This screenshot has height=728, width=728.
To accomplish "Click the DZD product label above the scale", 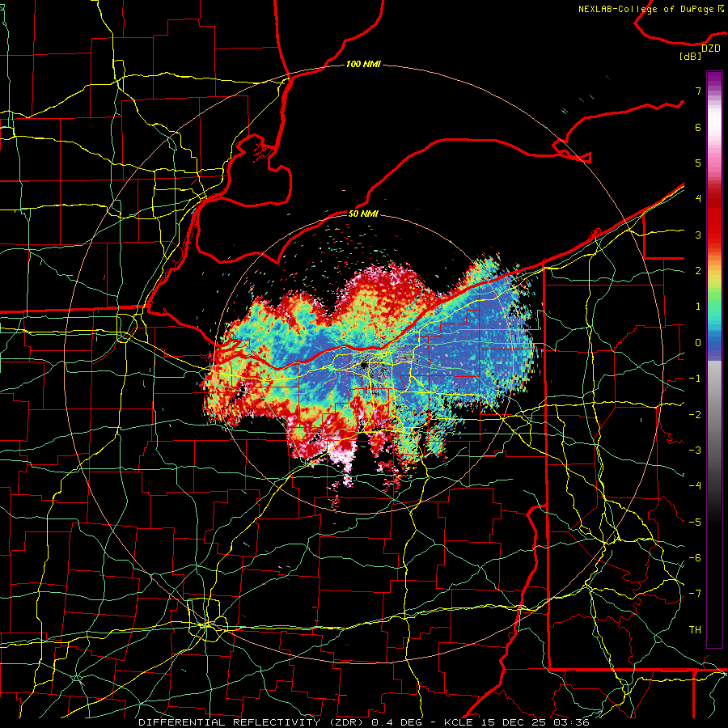I will pyautogui.click(x=711, y=49).
